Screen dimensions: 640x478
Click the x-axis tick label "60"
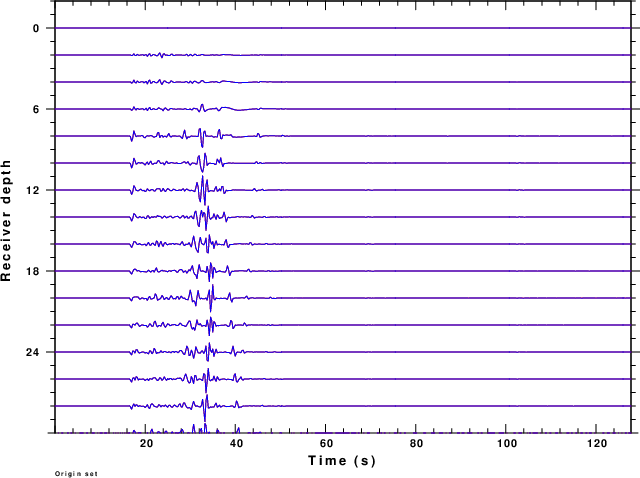(x=326, y=443)
